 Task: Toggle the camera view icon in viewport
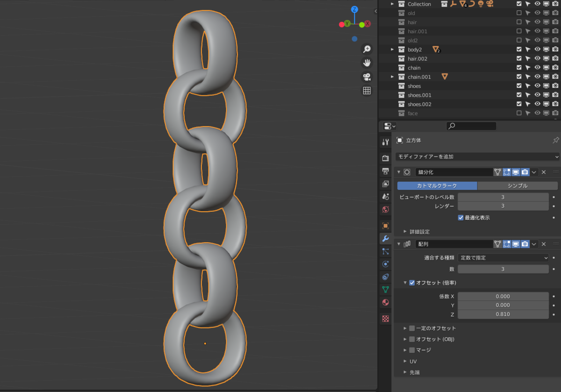(x=367, y=77)
